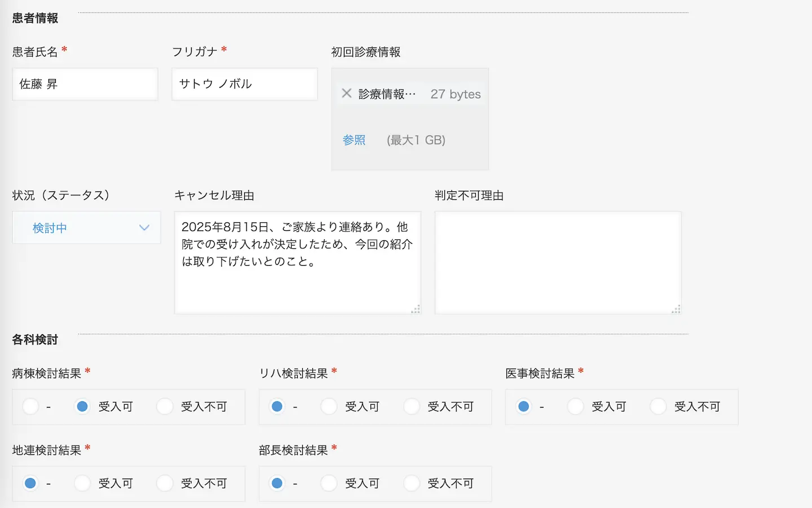Viewport: 812px width, 508px height.
Task: Select 受入不可 for 病棟検討結果
Action: tap(165, 406)
